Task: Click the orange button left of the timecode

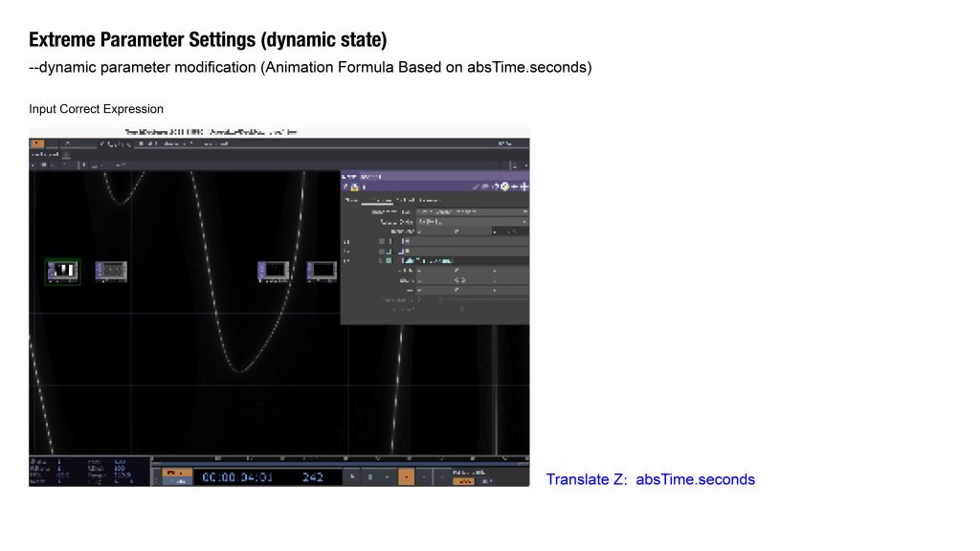Action: (x=177, y=473)
